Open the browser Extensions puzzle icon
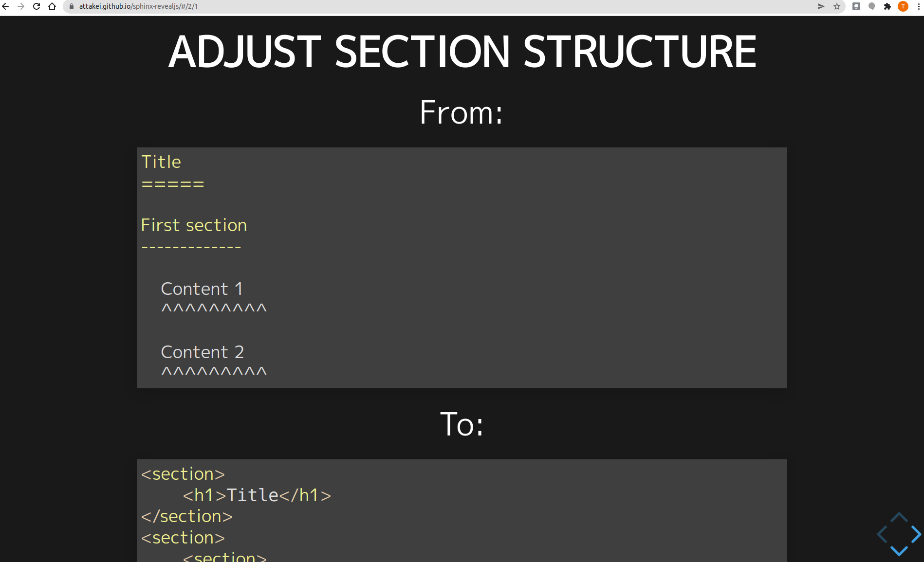 coord(887,6)
